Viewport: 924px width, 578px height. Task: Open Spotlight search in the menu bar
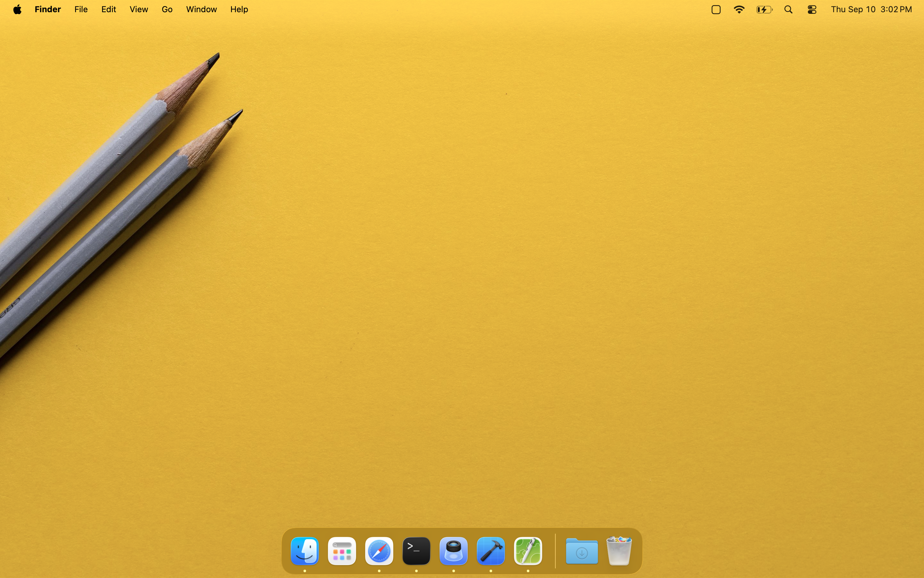click(x=789, y=10)
